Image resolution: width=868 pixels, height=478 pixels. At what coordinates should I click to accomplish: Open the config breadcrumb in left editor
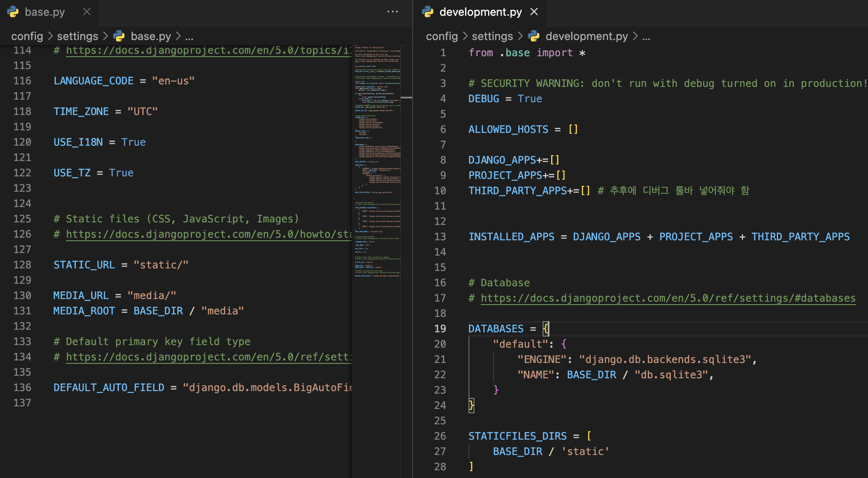point(27,36)
